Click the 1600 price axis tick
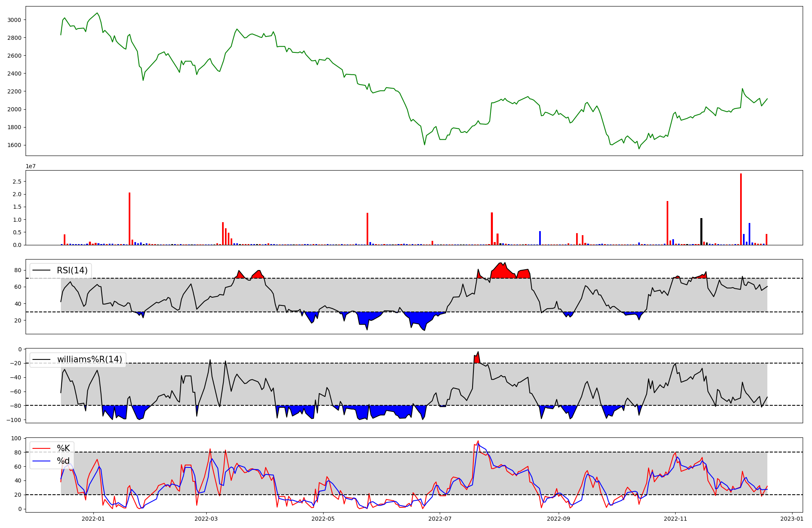 tap(14, 145)
